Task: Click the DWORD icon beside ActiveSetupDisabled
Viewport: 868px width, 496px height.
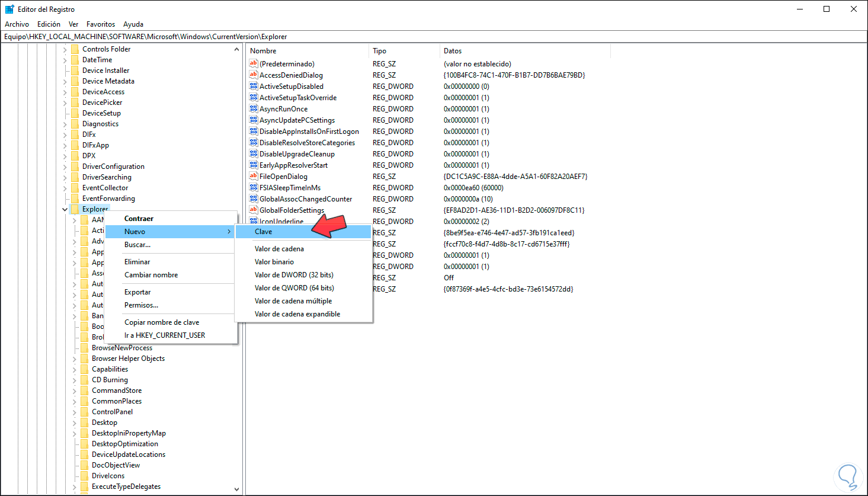Action: click(x=254, y=86)
